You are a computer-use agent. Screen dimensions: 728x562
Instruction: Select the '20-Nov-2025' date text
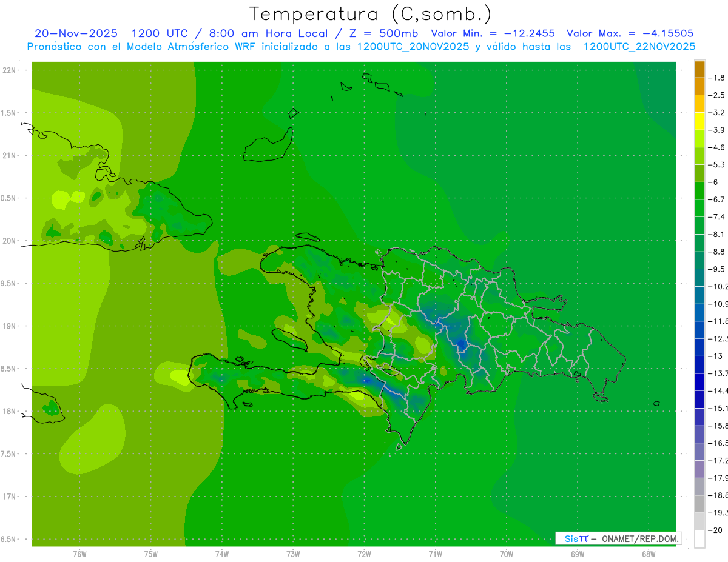point(76,33)
